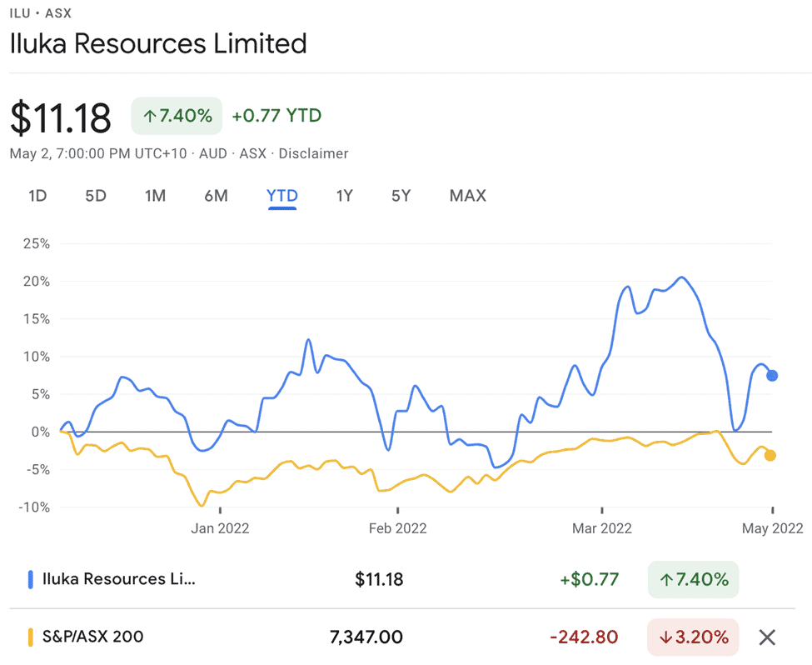Viewport: 812px width, 665px height.
Task: Open the Disclaimer link
Action: (313, 154)
